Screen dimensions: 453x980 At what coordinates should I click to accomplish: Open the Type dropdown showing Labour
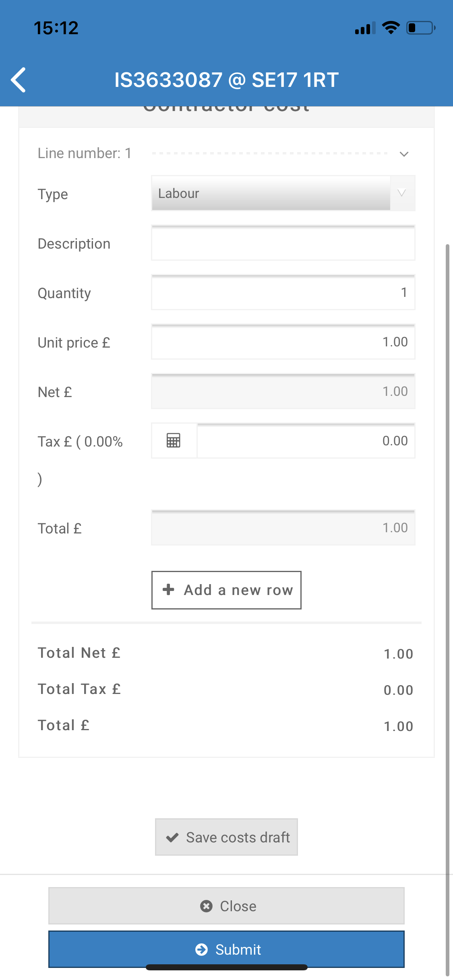pyautogui.click(x=282, y=194)
